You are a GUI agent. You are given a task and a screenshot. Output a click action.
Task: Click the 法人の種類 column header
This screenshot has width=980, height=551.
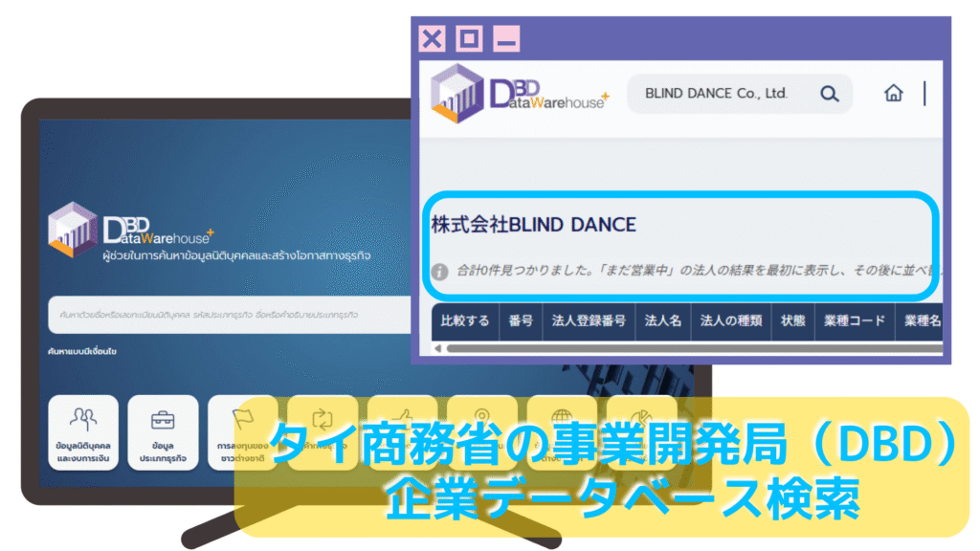click(730, 321)
